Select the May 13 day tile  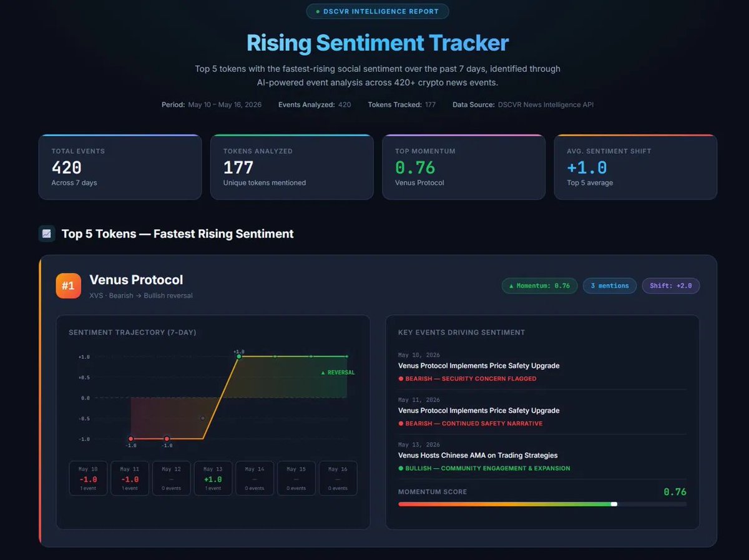[x=213, y=478]
